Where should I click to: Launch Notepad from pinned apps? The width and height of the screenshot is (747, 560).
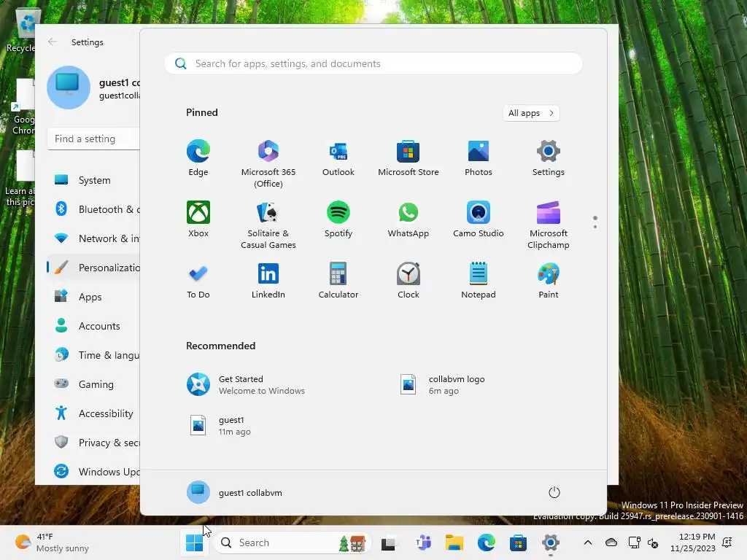click(479, 281)
